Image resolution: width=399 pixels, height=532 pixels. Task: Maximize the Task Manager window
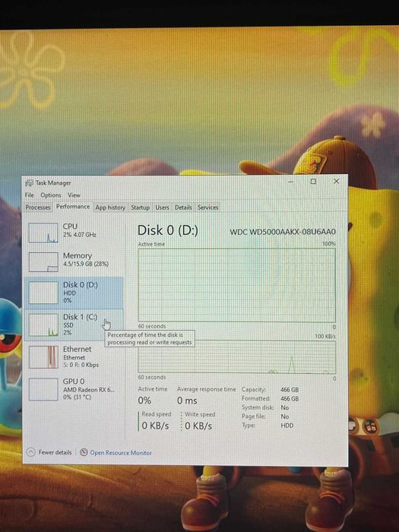coord(313,181)
